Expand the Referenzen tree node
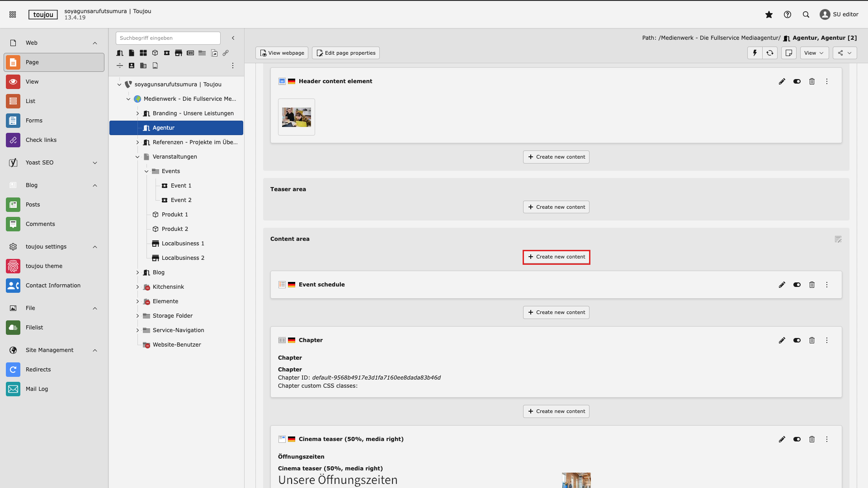 coord(137,142)
